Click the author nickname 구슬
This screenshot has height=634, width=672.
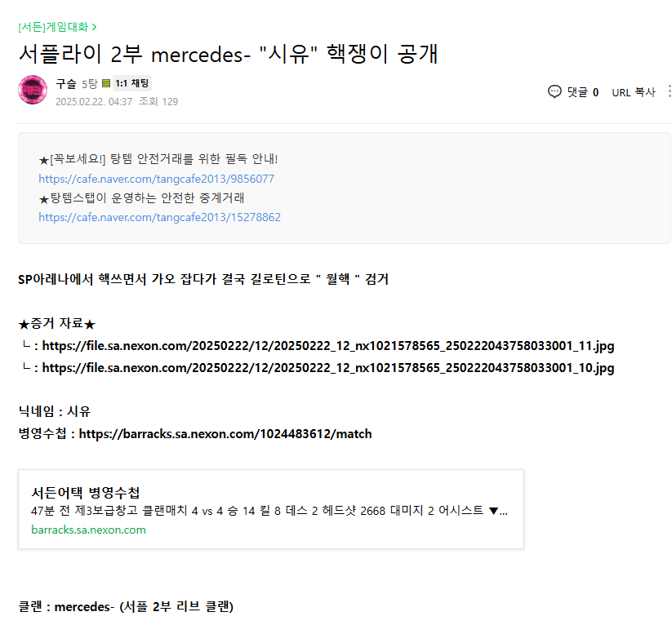[66, 83]
